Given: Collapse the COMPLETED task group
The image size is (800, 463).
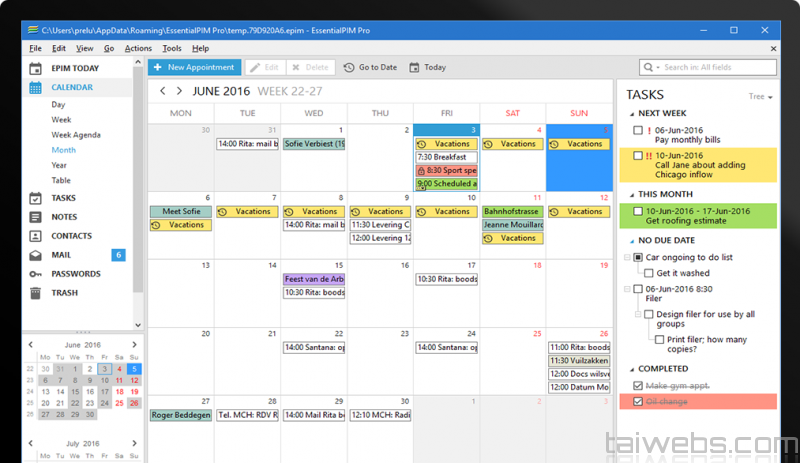Looking at the screenshot, I should tap(629, 369).
